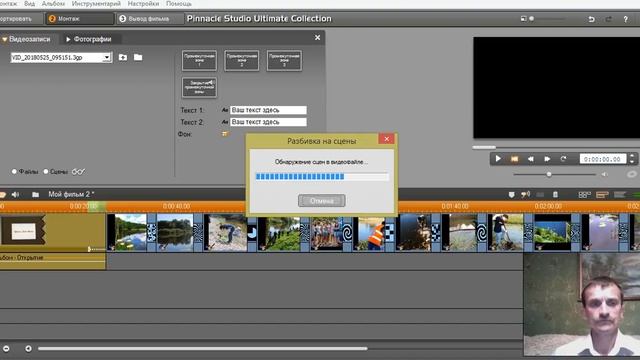
Task: Open the Помощь menu
Action: [179, 3]
